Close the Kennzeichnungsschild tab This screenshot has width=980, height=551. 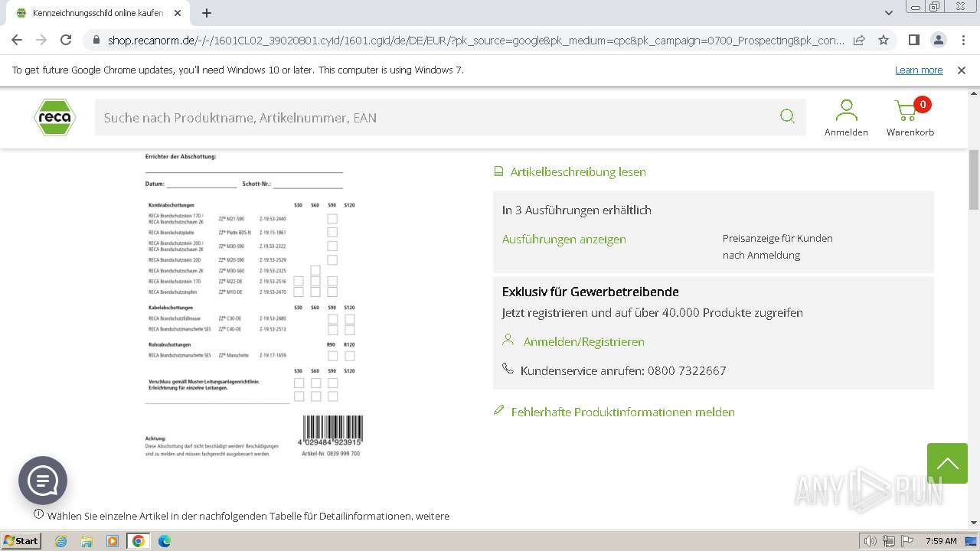coord(178,13)
